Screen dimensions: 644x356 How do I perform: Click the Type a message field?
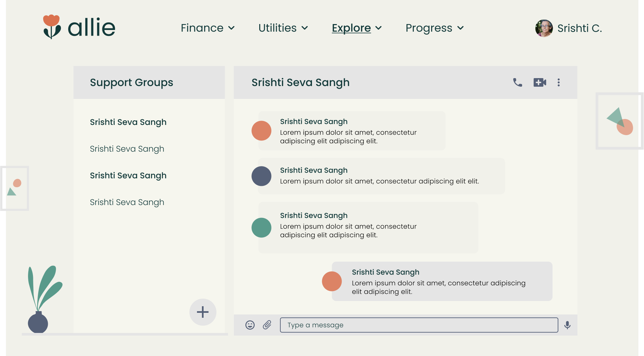click(x=419, y=325)
